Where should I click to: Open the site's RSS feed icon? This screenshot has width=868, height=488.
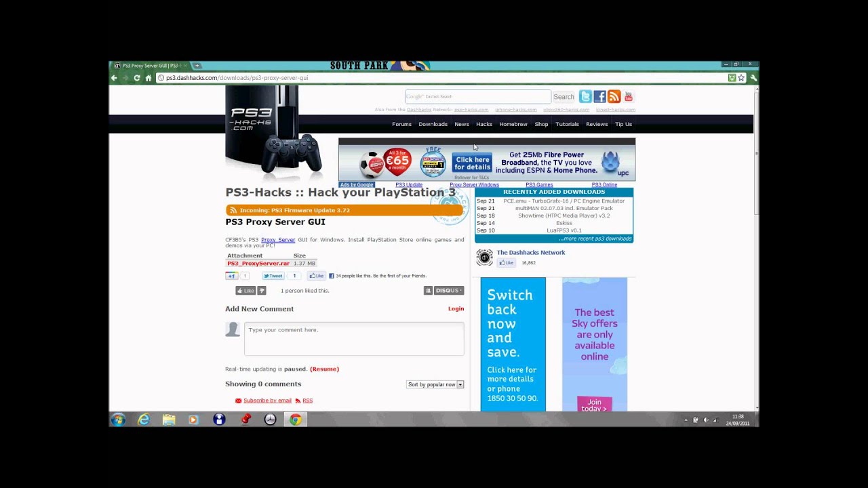[614, 97]
